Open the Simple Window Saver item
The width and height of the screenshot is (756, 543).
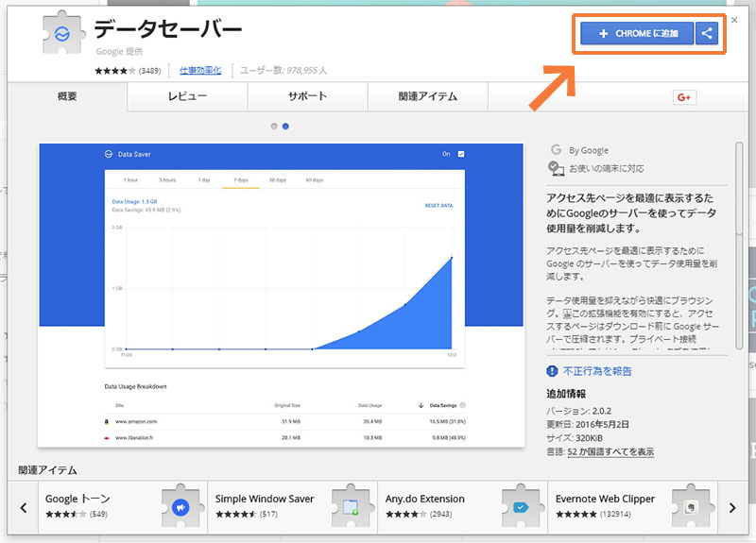pos(293,507)
